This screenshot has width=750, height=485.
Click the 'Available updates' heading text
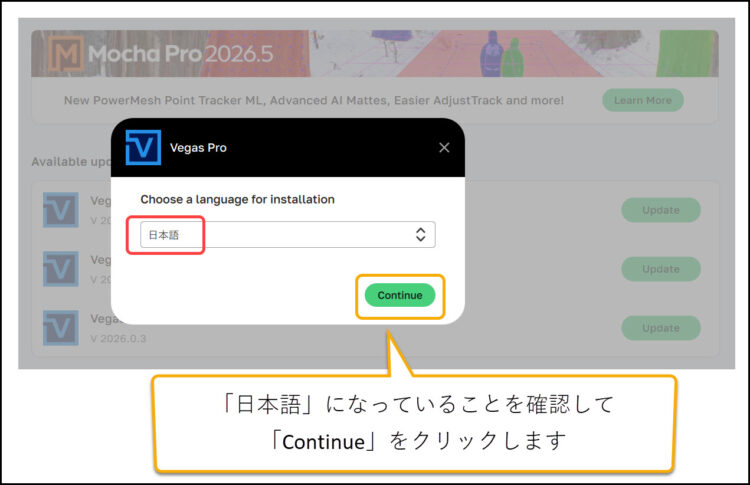[x=71, y=162]
